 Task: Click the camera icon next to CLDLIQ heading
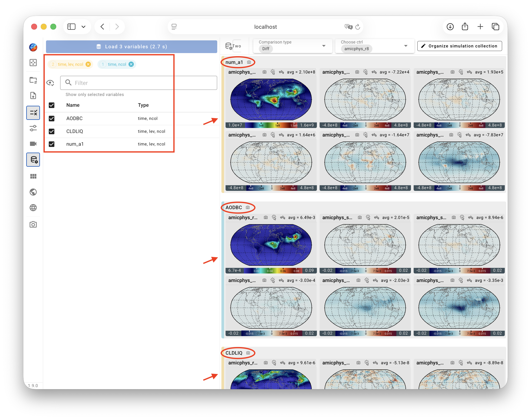click(248, 353)
